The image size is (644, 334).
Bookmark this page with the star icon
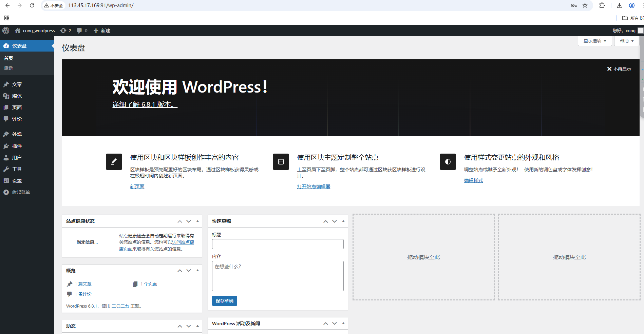(585, 5)
